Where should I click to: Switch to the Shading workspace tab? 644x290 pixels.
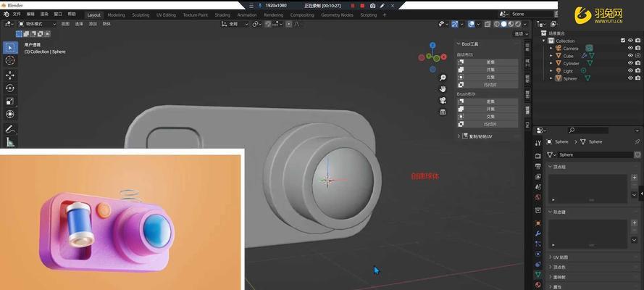[x=222, y=14]
